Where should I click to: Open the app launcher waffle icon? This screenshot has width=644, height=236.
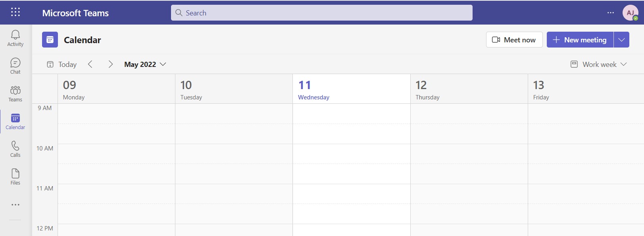point(15,12)
